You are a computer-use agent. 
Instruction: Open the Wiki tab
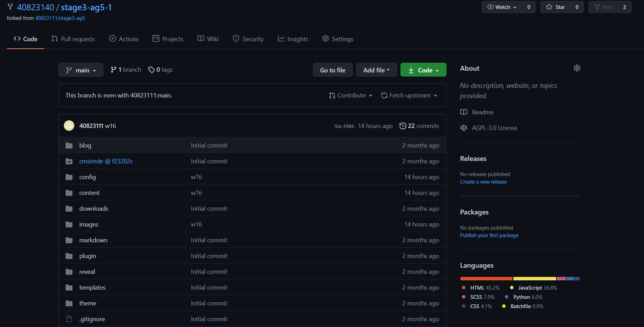click(x=208, y=39)
